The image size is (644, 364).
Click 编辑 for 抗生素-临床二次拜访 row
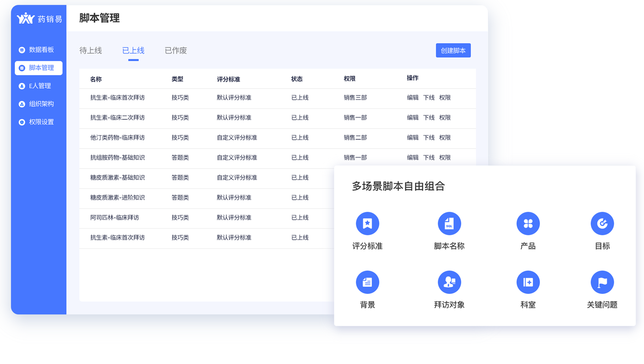[x=412, y=118]
